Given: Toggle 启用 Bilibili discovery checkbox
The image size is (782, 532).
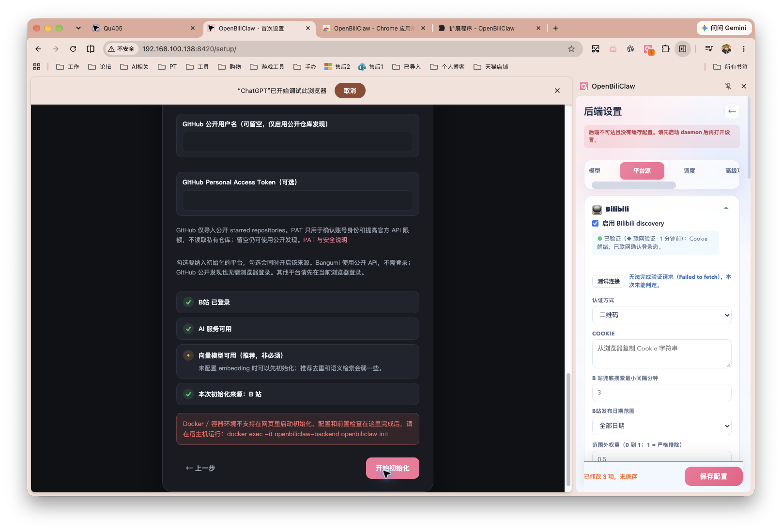Looking at the screenshot, I should [595, 223].
